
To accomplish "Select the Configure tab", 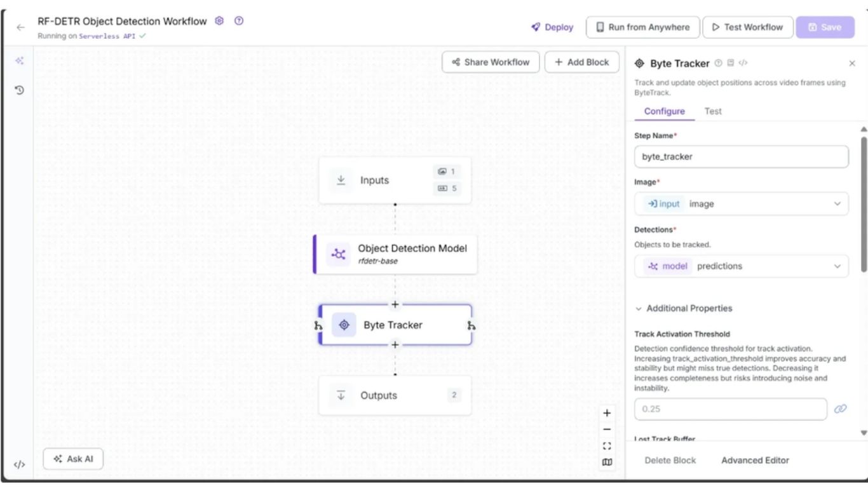I will [x=664, y=111].
